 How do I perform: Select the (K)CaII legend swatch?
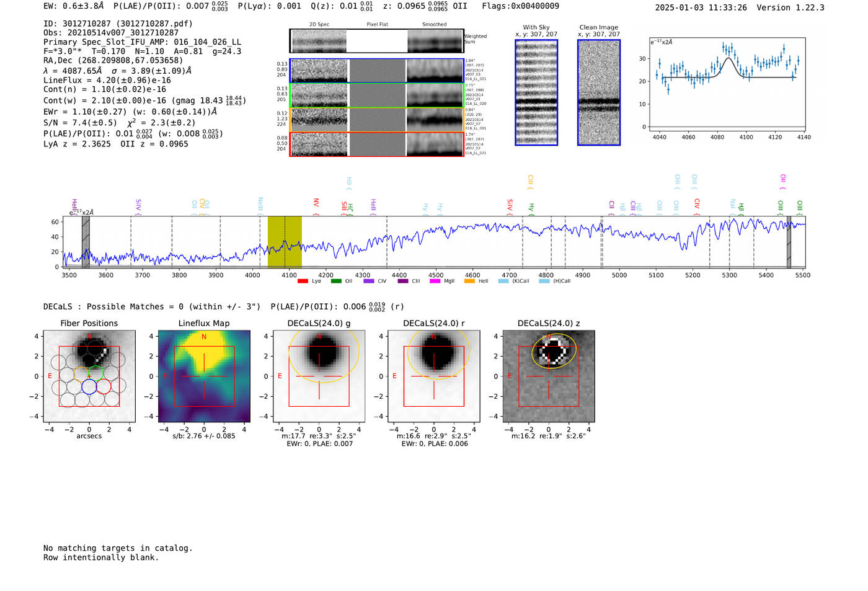coord(503,281)
